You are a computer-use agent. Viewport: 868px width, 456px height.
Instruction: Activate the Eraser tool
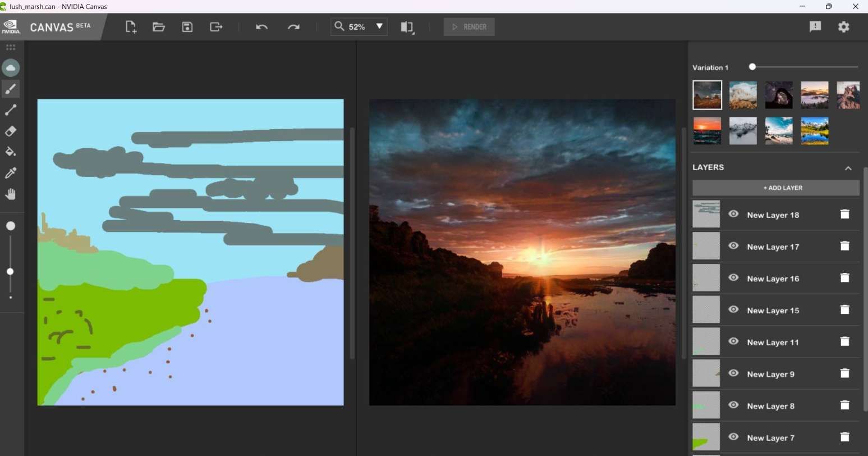point(10,131)
